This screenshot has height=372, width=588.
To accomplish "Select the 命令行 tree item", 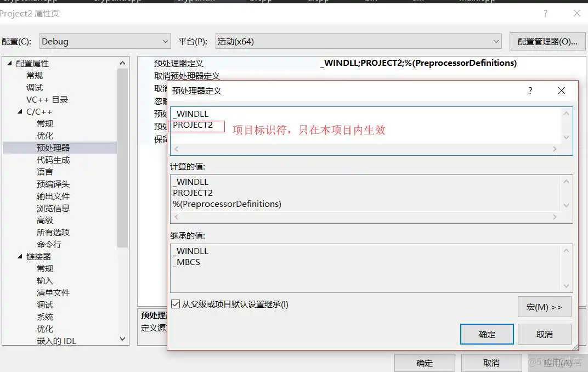I will [49, 244].
